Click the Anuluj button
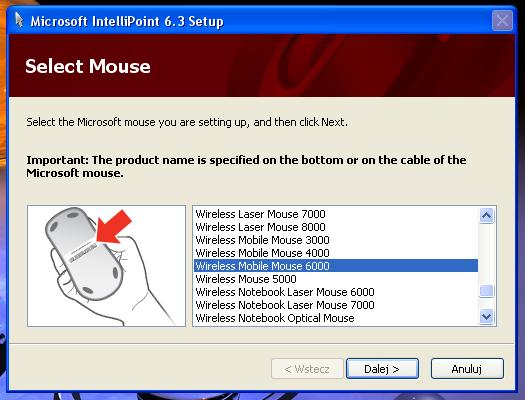The width and height of the screenshot is (525, 400). click(x=467, y=369)
